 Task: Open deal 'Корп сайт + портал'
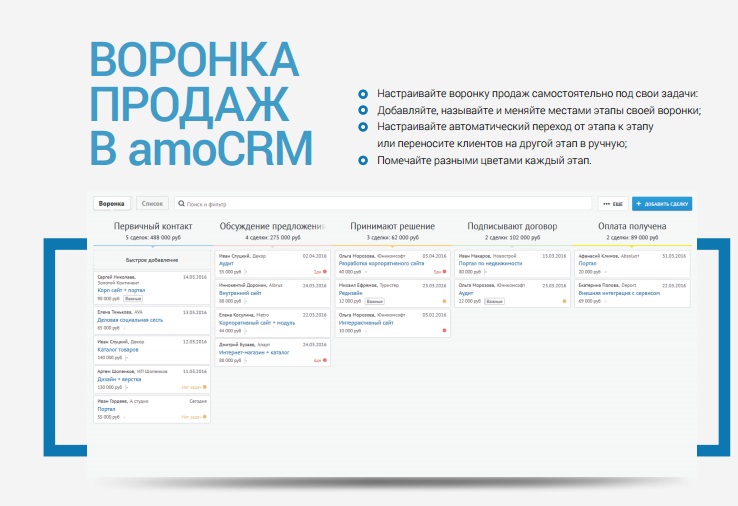click(121, 290)
